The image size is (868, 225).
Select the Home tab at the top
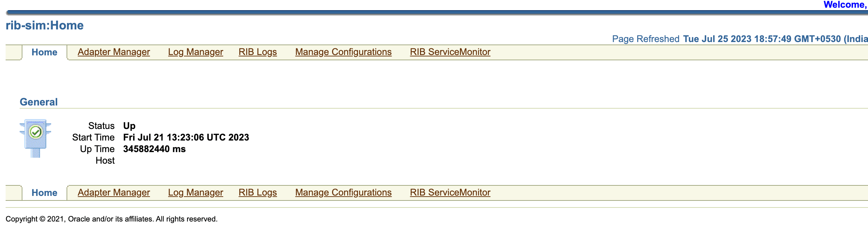pyautogui.click(x=44, y=52)
